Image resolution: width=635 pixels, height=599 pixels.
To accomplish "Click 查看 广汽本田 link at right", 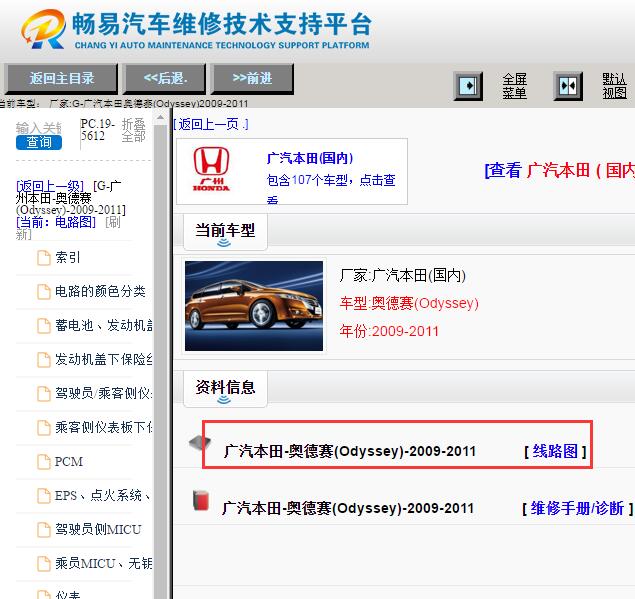I will 560,170.
